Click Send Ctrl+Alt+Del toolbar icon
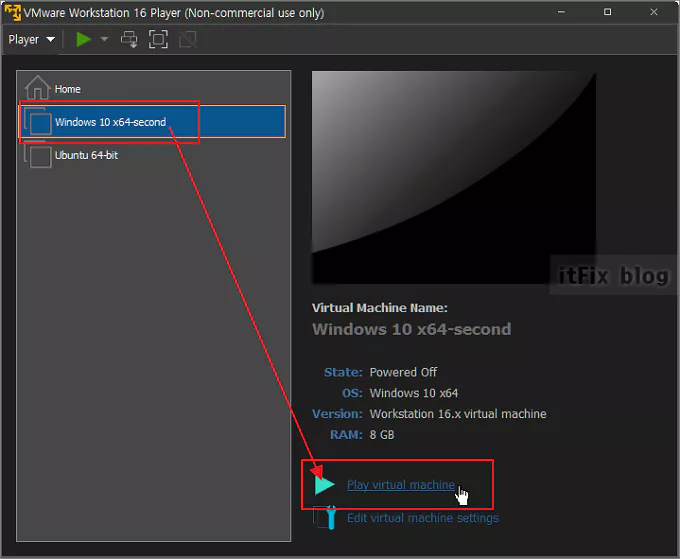The height and width of the screenshot is (559, 680). [129, 39]
